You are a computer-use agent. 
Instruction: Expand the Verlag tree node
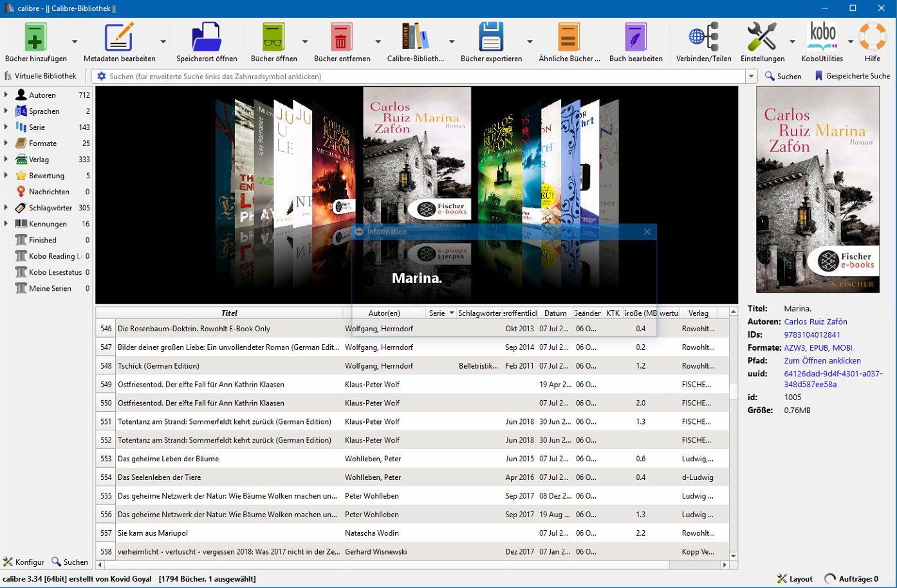coord(6,159)
